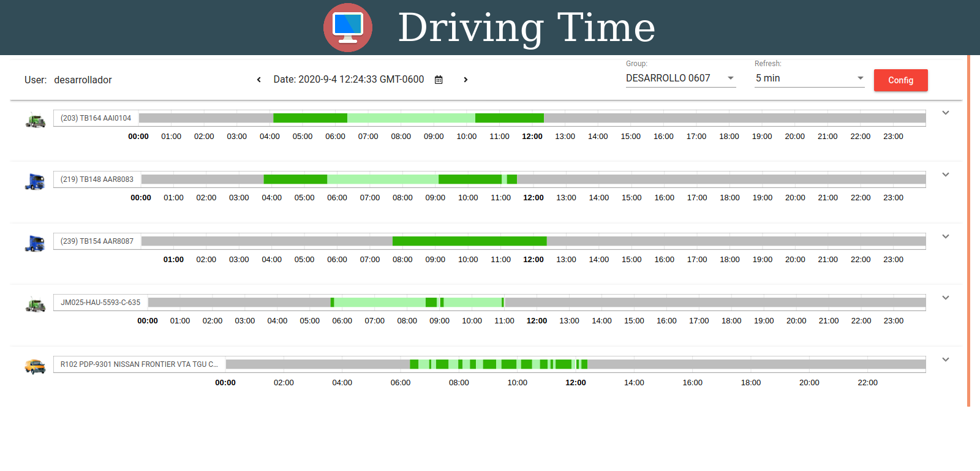Viewport: 980px width, 471px height.
Task: Click 00:00 label under TB148 timeline
Action: point(141,198)
